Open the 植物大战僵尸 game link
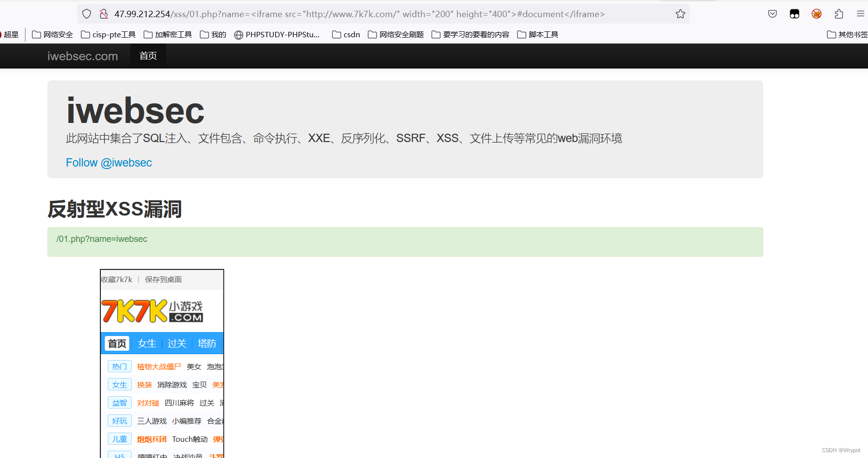The image size is (868, 458). pos(159,366)
